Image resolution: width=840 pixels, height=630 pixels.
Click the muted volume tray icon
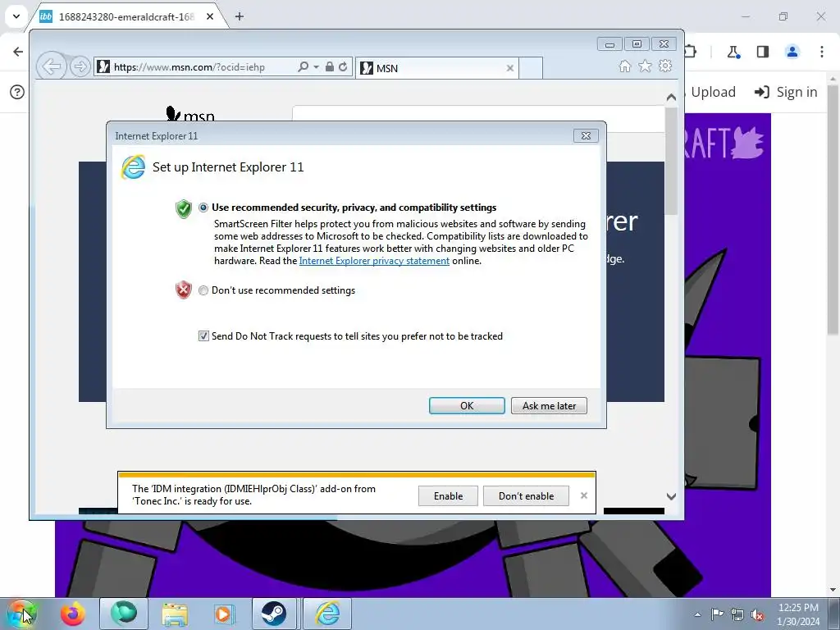tap(757, 614)
